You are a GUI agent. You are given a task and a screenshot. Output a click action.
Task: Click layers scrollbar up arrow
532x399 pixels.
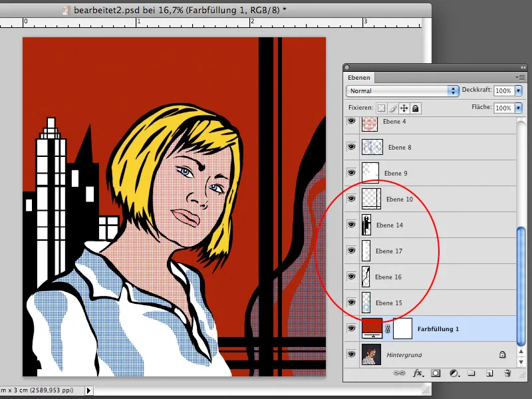521,352
